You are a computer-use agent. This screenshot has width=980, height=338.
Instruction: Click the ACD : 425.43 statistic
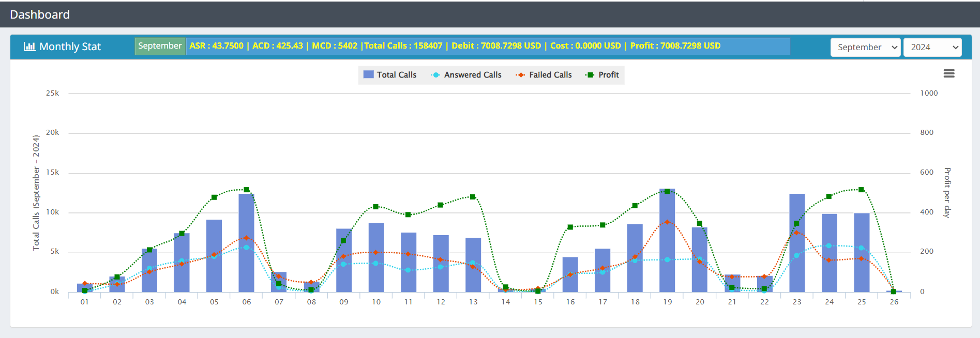(278, 45)
